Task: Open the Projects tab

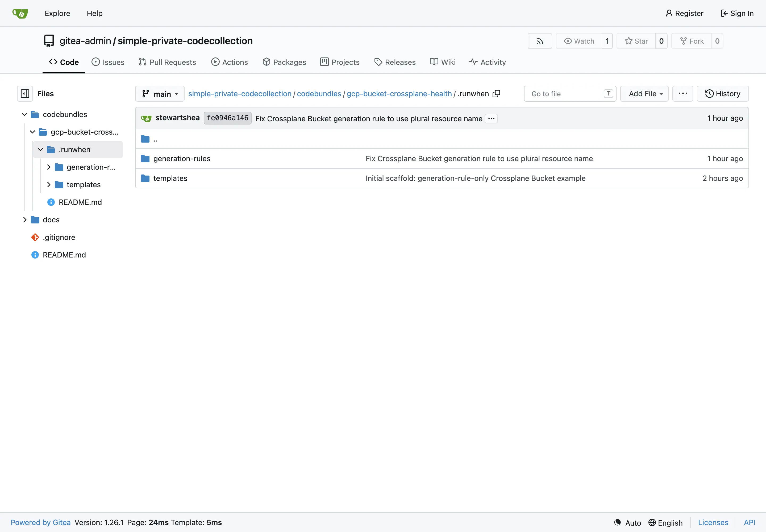Action: (340, 62)
